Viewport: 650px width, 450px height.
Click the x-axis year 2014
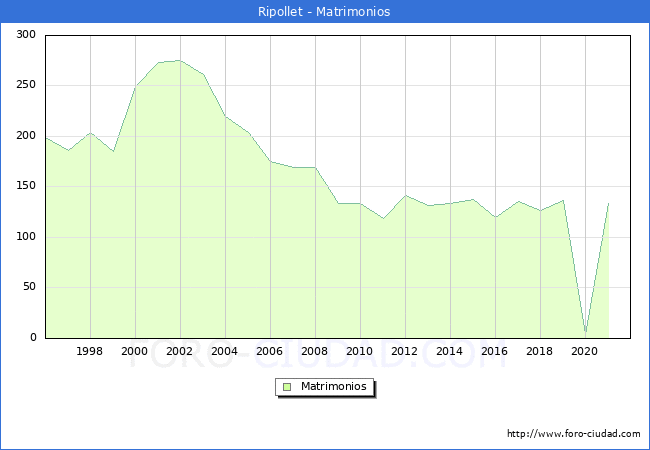(x=450, y=351)
